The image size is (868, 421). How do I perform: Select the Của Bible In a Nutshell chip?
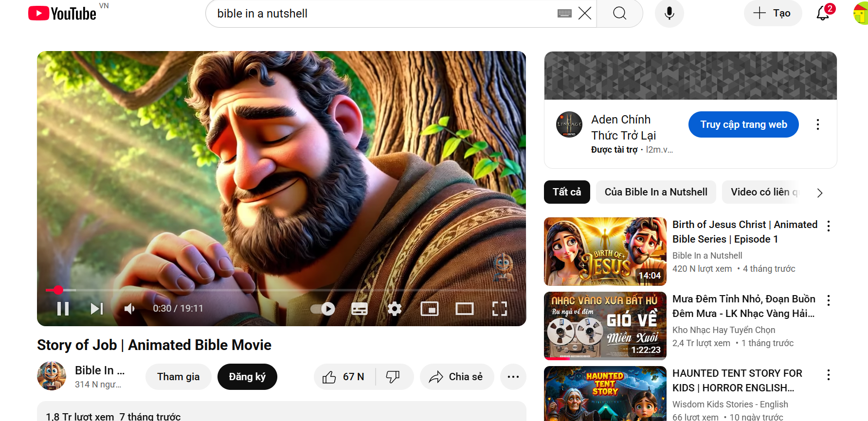click(656, 192)
